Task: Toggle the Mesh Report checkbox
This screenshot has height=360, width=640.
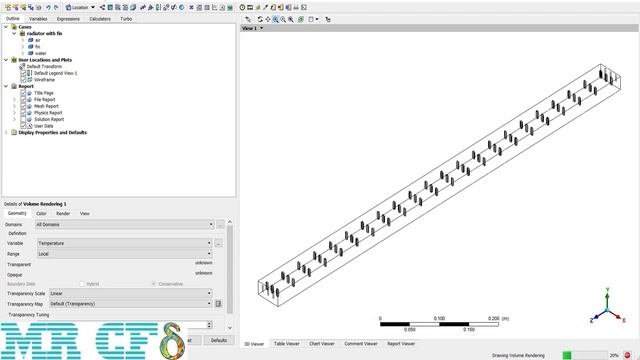Action: point(23,106)
